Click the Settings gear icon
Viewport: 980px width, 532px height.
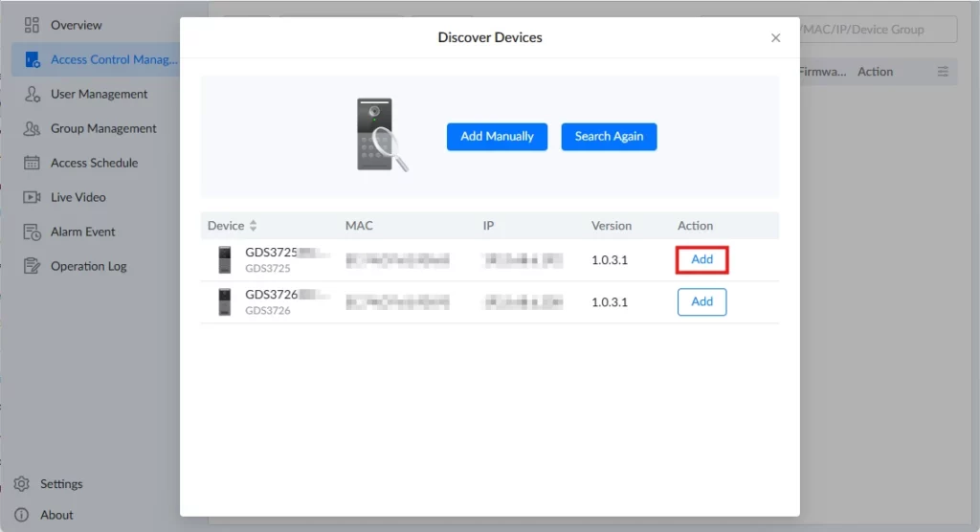pyautogui.click(x=21, y=484)
